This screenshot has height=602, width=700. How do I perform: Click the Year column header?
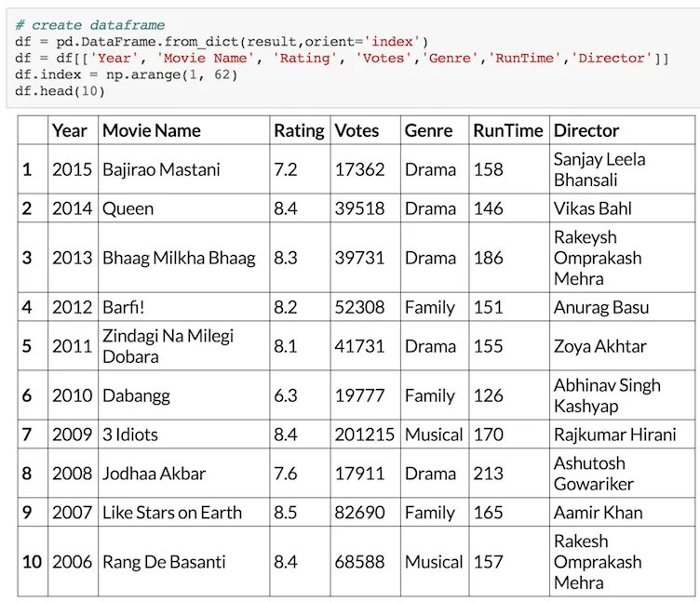[70, 130]
